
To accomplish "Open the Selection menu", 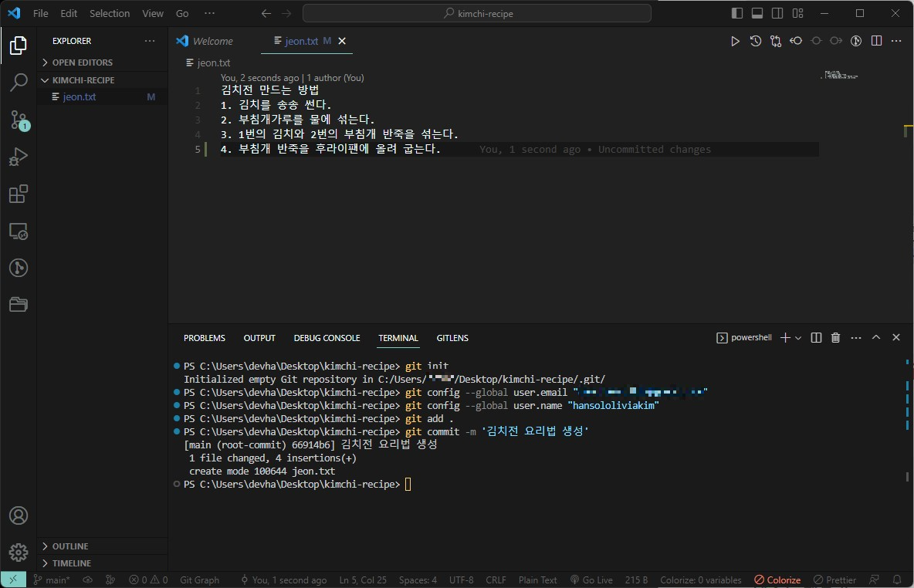I will click(x=110, y=13).
